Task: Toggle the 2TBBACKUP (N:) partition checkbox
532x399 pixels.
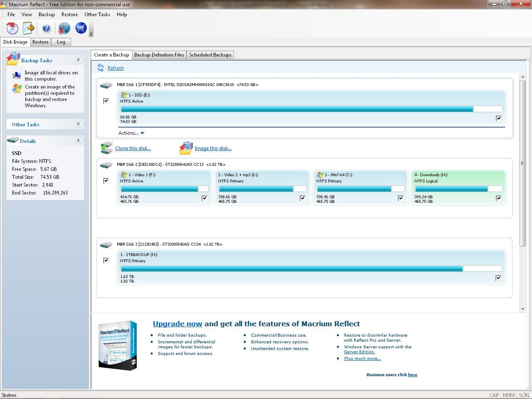Action: (x=498, y=278)
